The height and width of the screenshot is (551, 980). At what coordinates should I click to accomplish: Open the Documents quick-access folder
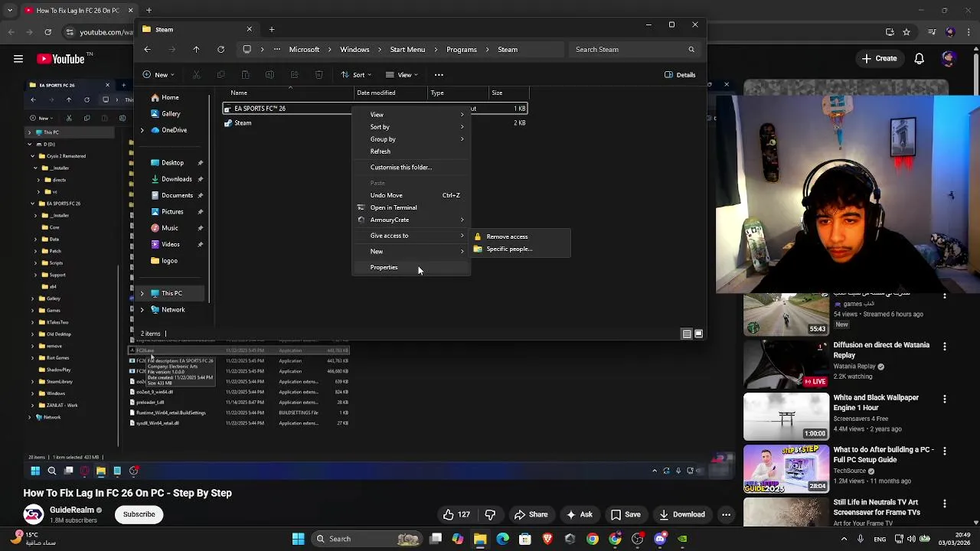coord(177,195)
